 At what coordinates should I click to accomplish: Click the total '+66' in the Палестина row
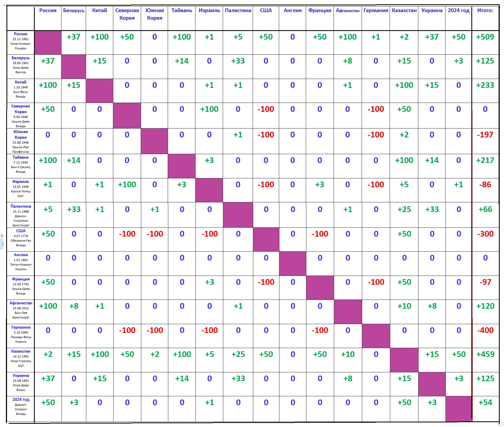485,209
